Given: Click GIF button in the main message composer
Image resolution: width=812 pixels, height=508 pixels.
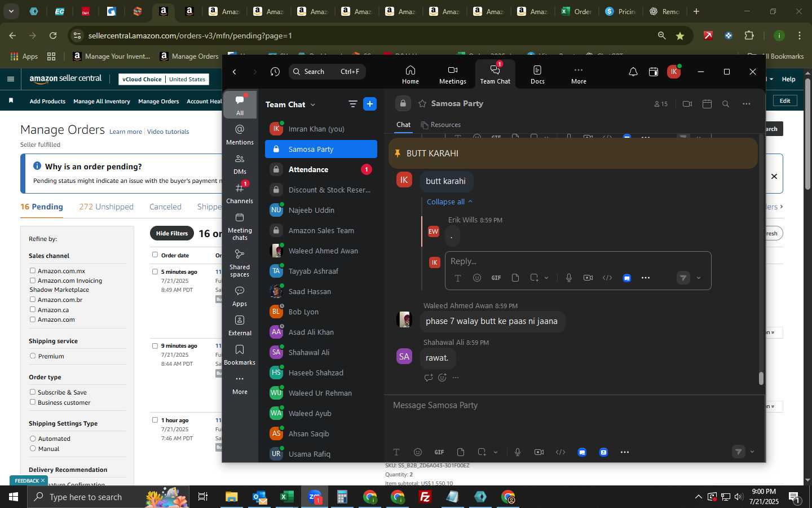Looking at the screenshot, I should (439, 452).
